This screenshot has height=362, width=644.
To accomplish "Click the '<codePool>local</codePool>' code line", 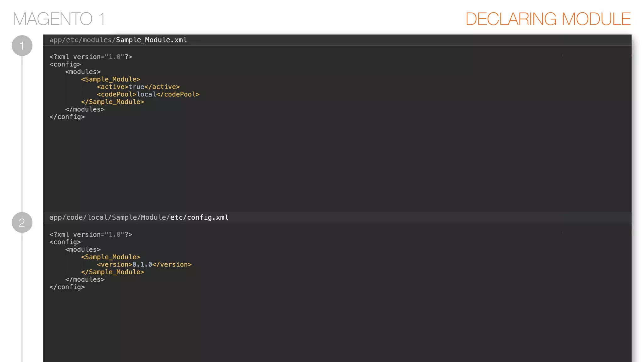I will (148, 94).
